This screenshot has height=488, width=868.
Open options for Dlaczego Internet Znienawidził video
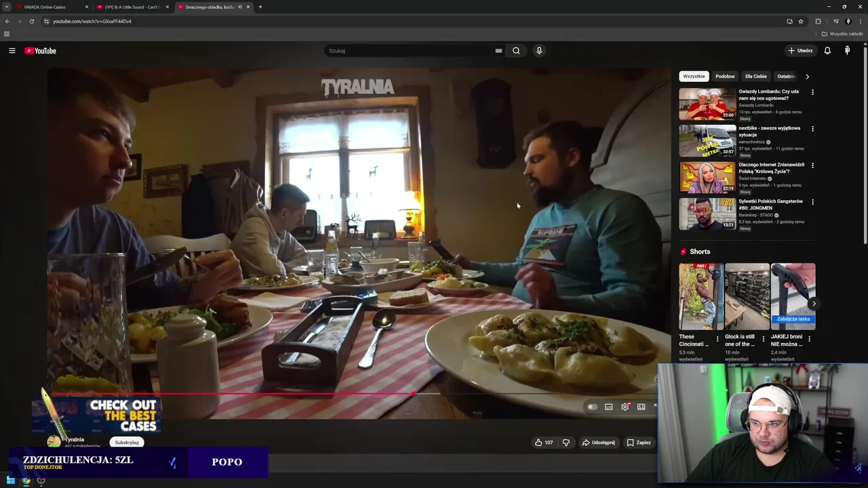coord(812,165)
